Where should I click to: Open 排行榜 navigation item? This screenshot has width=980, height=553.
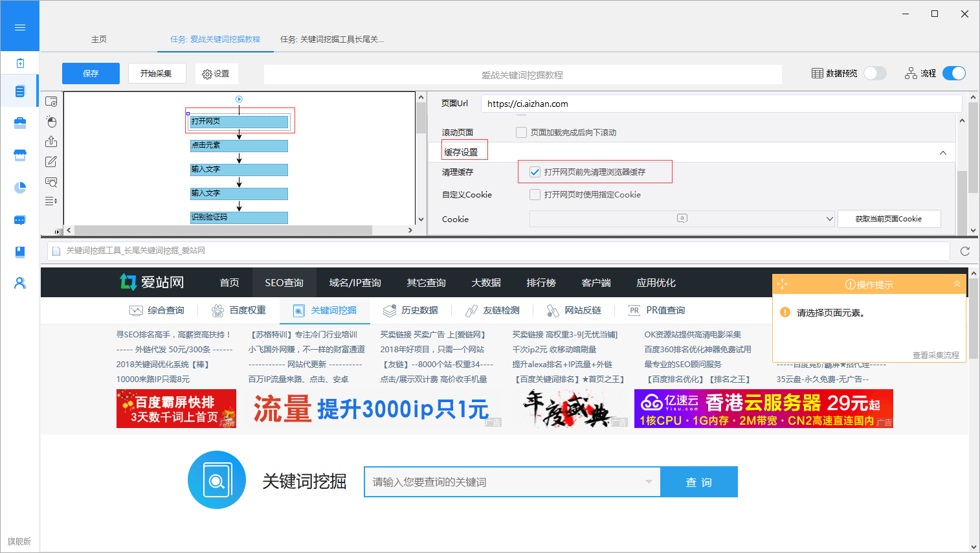click(x=541, y=283)
